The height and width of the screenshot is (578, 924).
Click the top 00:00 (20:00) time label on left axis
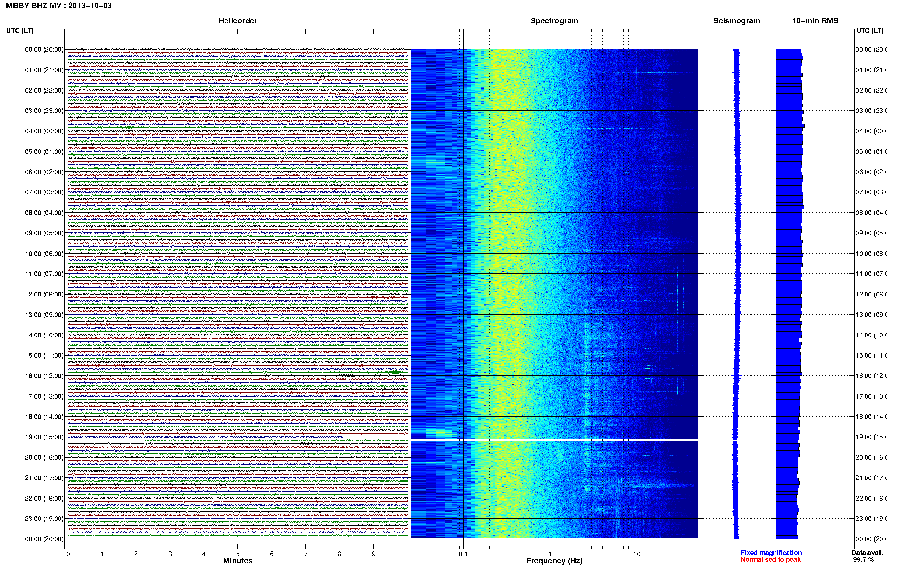point(44,49)
